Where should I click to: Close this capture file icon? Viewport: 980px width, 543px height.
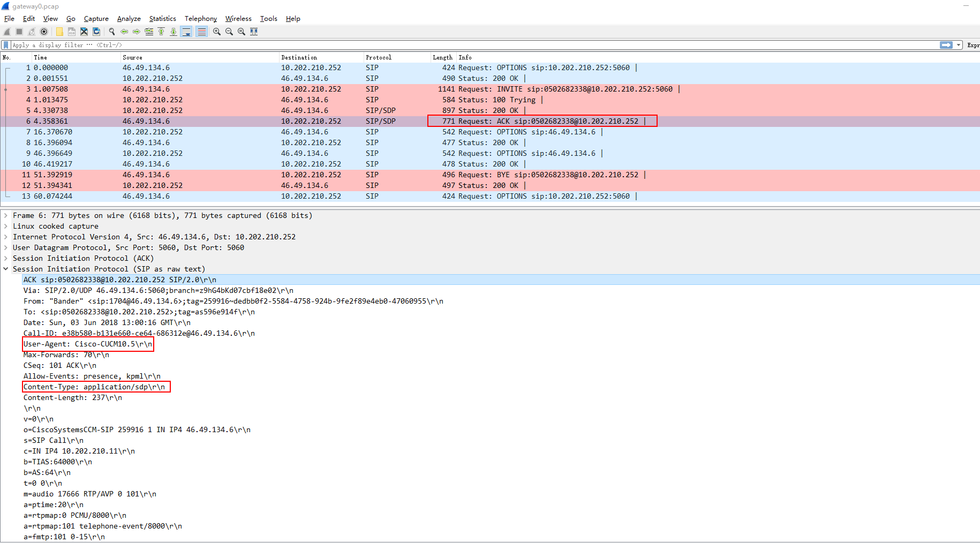pos(84,32)
